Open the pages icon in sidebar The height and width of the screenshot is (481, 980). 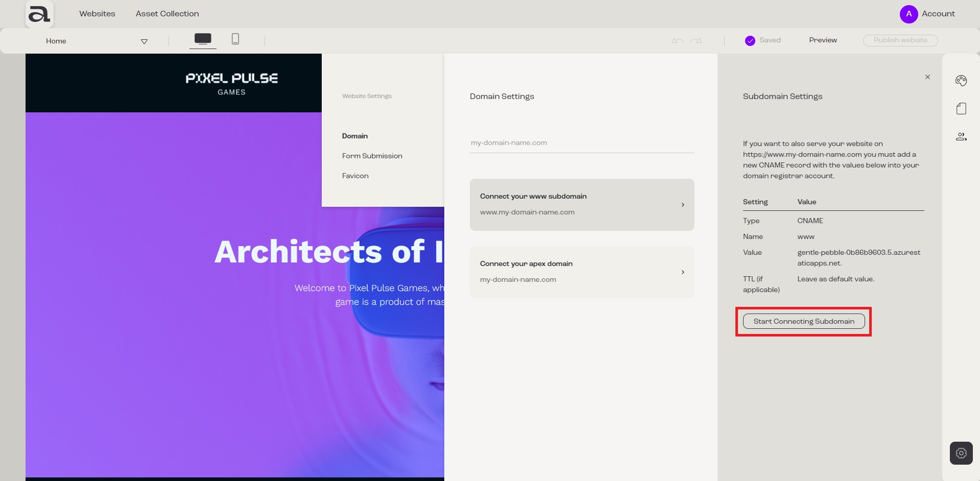coord(961,108)
